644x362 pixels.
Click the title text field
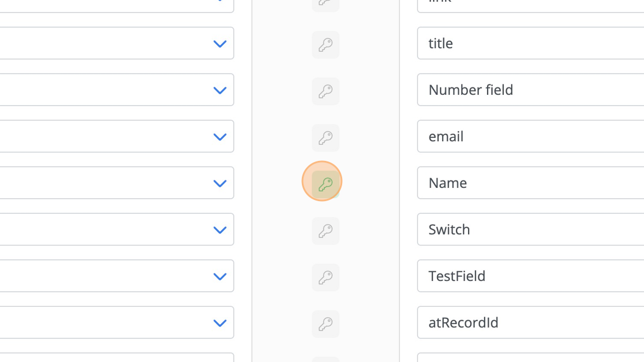coord(531,43)
